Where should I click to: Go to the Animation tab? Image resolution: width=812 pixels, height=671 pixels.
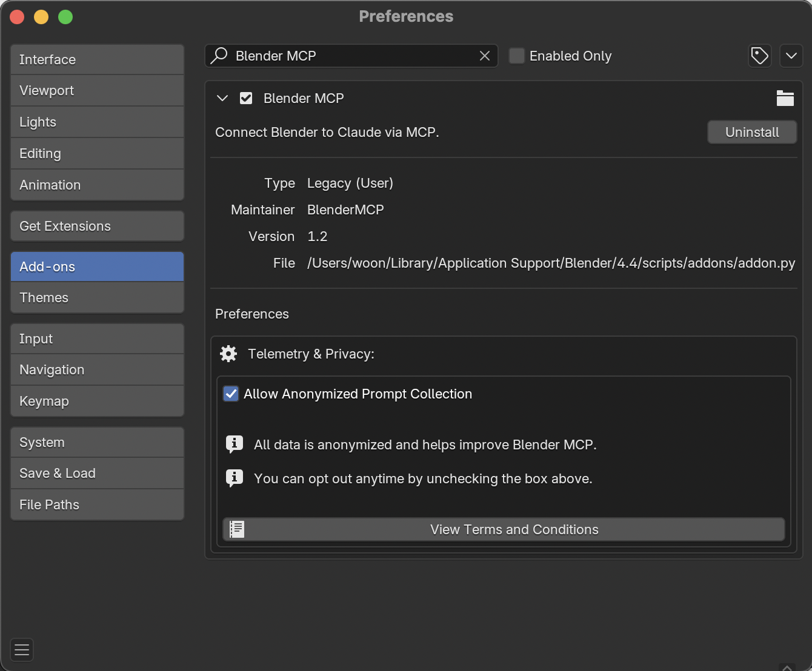pos(97,185)
